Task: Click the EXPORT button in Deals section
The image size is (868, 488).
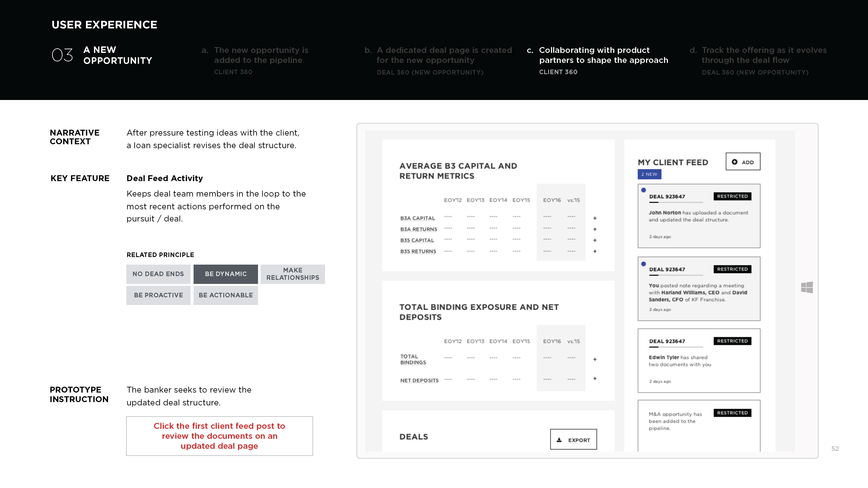Action: [573, 439]
